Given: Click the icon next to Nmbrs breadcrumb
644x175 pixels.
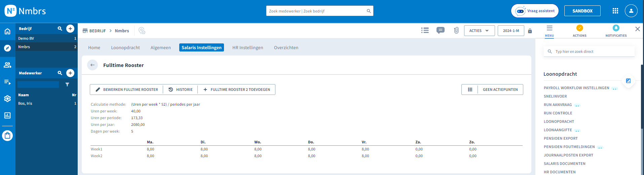Looking at the screenshot, I should pos(142,31).
